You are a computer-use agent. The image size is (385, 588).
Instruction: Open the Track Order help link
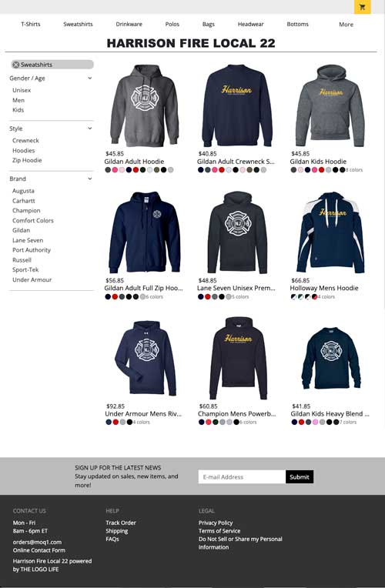tap(121, 523)
